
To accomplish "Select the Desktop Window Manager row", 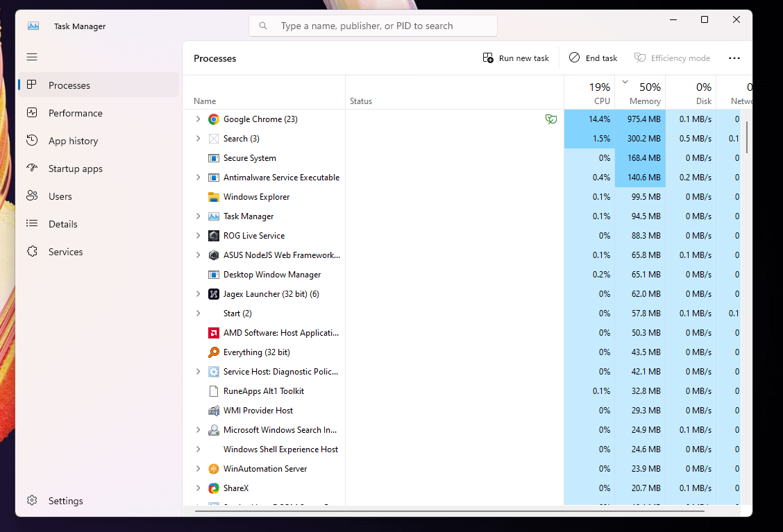I will [x=462, y=275].
